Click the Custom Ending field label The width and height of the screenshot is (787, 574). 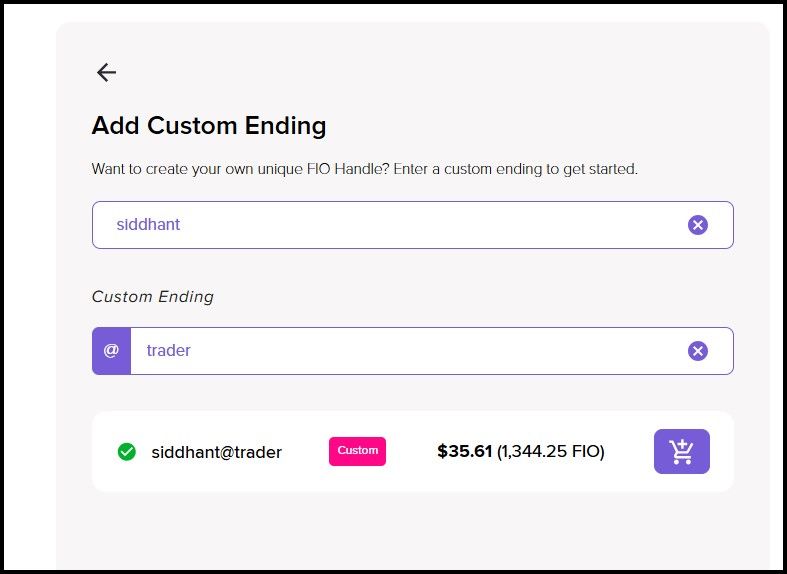pos(152,297)
